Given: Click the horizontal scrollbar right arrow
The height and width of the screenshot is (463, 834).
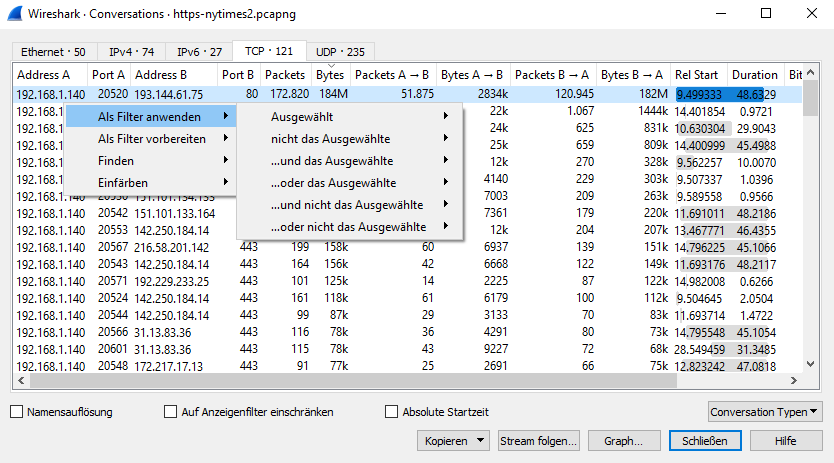Looking at the screenshot, I should point(794,381).
